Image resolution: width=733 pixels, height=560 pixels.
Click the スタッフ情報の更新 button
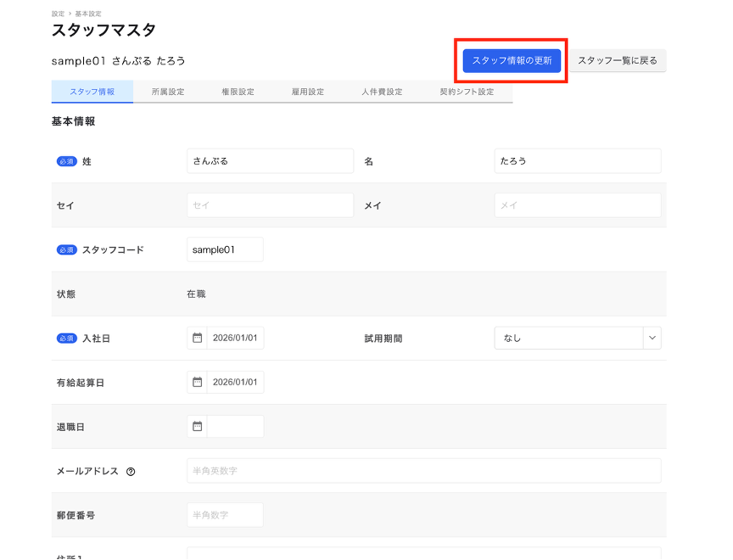pyautogui.click(x=512, y=60)
